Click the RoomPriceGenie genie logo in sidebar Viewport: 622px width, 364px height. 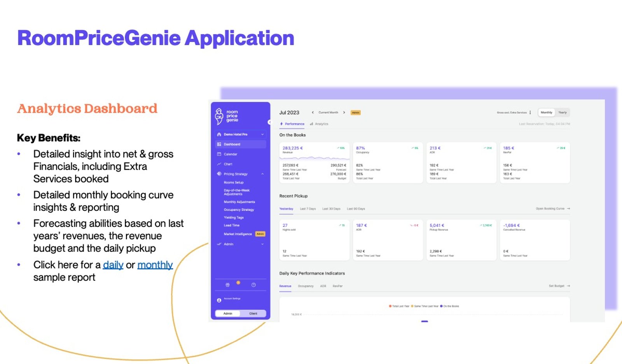click(219, 116)
